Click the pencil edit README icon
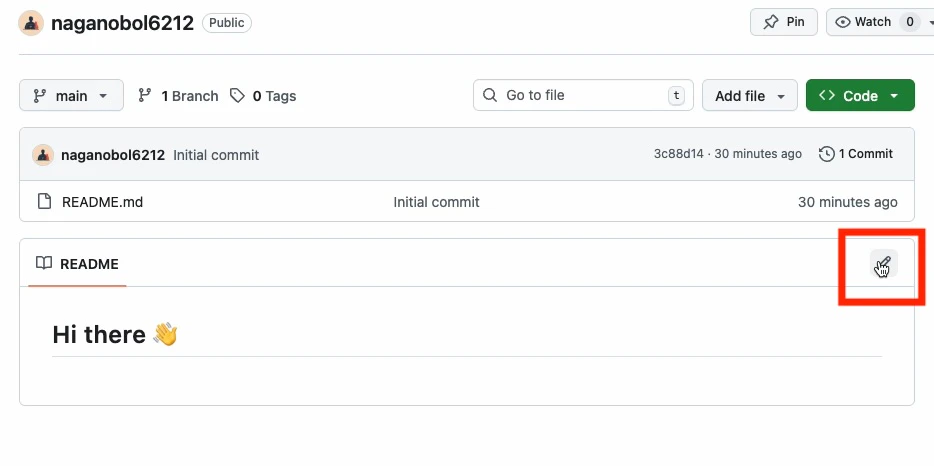Image resolution: width=934 pixels, height=466 pixels. point(883,264)
